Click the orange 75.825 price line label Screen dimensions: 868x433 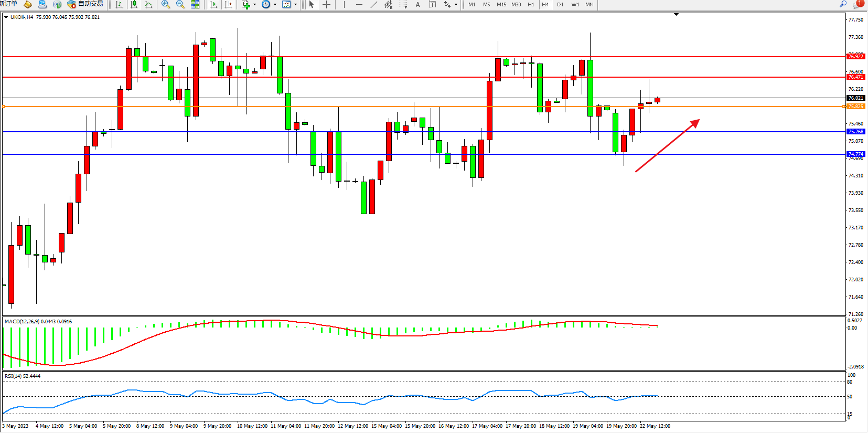[x=855, y=107]
